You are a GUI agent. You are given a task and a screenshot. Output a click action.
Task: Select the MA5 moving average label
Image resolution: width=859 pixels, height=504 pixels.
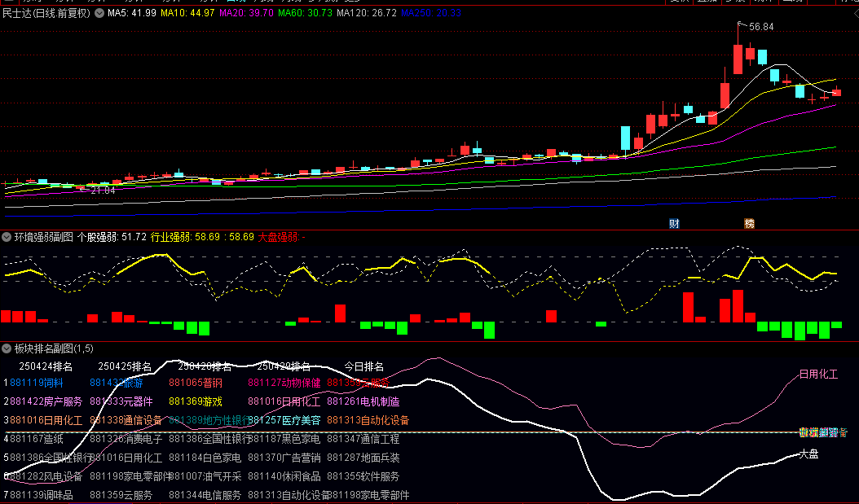[132, 13]
